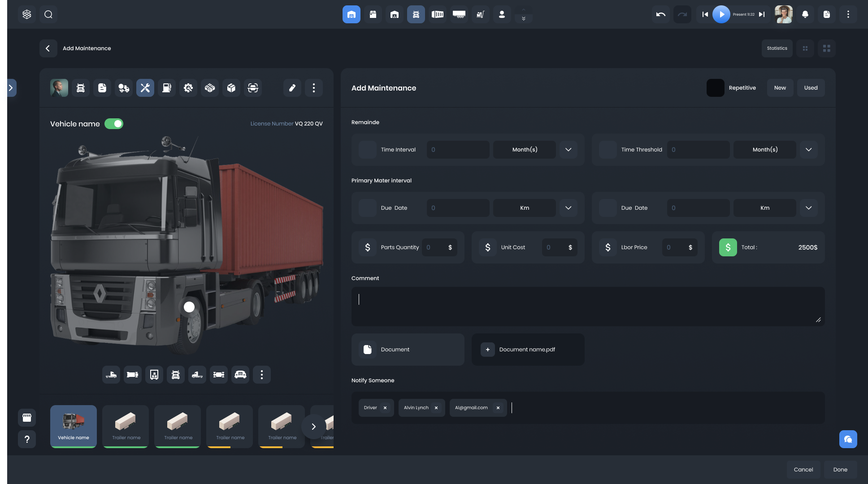Open the trailer section in top bar
The image size is (868, 484).
459,14
